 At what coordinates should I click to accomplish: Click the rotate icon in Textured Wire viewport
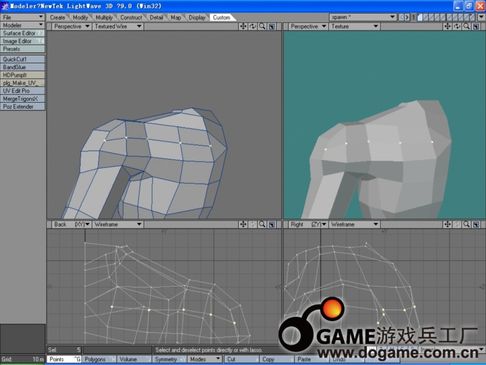[x=253, y=26]
